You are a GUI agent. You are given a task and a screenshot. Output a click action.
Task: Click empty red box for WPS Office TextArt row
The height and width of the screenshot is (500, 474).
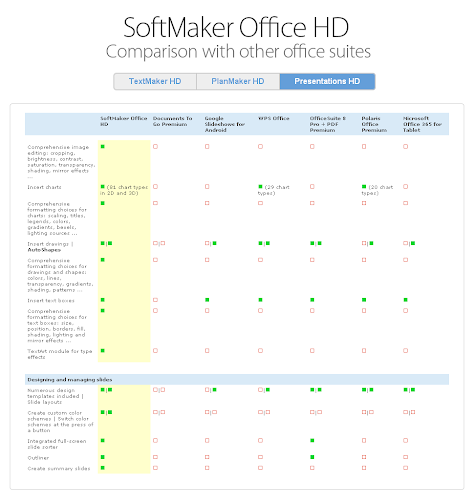(260, 351)
